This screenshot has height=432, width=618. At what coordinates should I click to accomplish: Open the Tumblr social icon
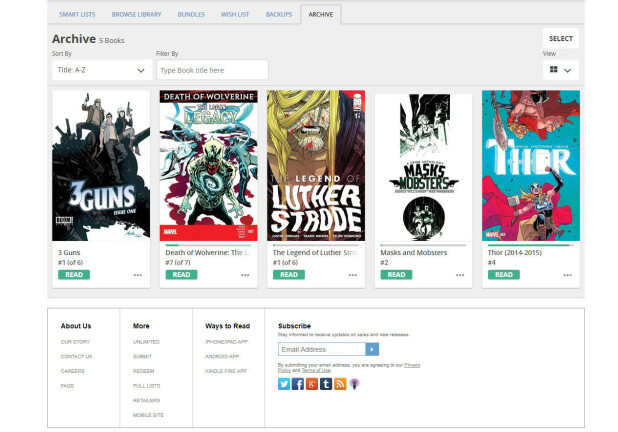click(x=326, y=384)
